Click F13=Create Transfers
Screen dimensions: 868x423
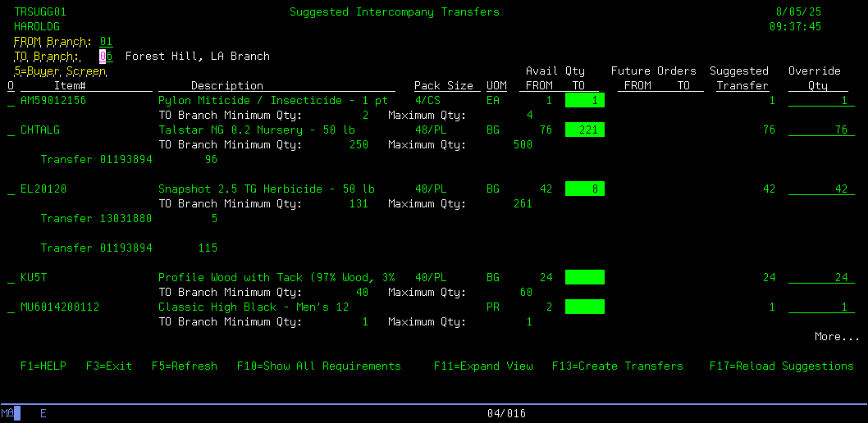tap(617, 366)
